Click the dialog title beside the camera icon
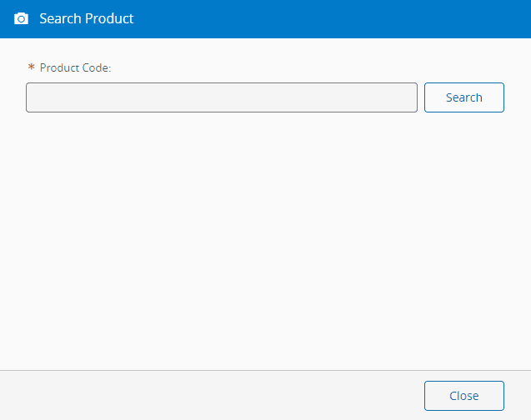531x420 pixels. [87, 18]
